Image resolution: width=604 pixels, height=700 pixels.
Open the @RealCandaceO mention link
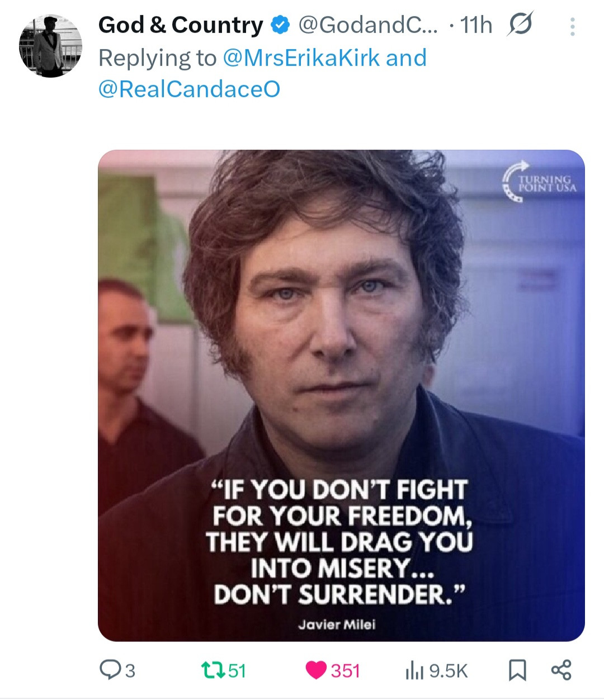pyautogui.click(x=189, y=89)
